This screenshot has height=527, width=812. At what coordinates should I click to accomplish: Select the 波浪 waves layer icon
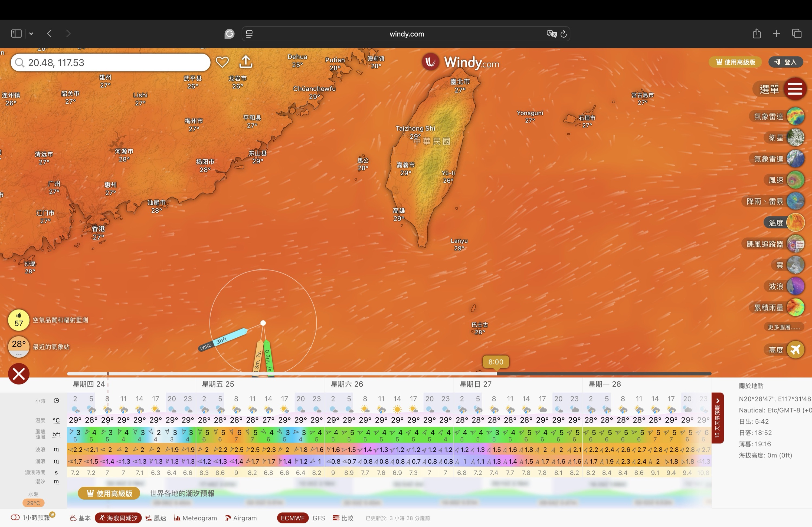point(795,286)
